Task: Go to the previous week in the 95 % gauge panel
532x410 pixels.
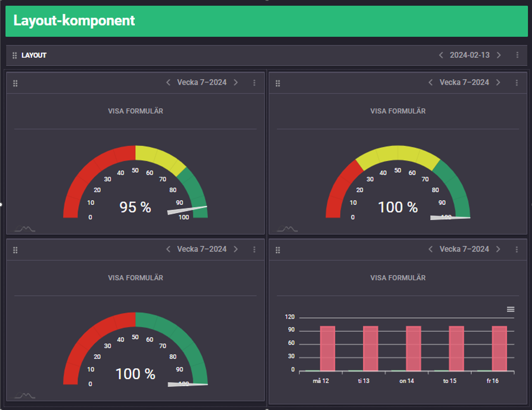Action: click(168, 83)
